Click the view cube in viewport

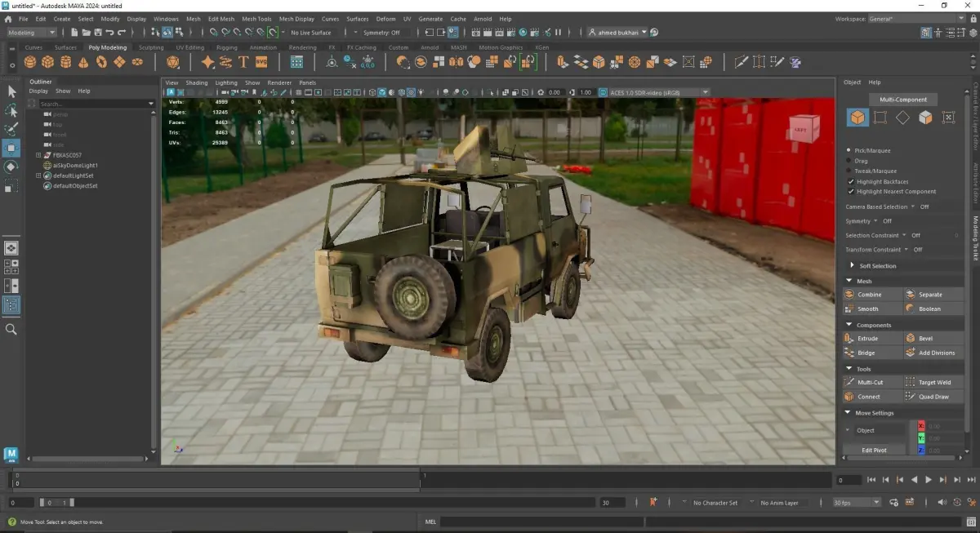802,129
